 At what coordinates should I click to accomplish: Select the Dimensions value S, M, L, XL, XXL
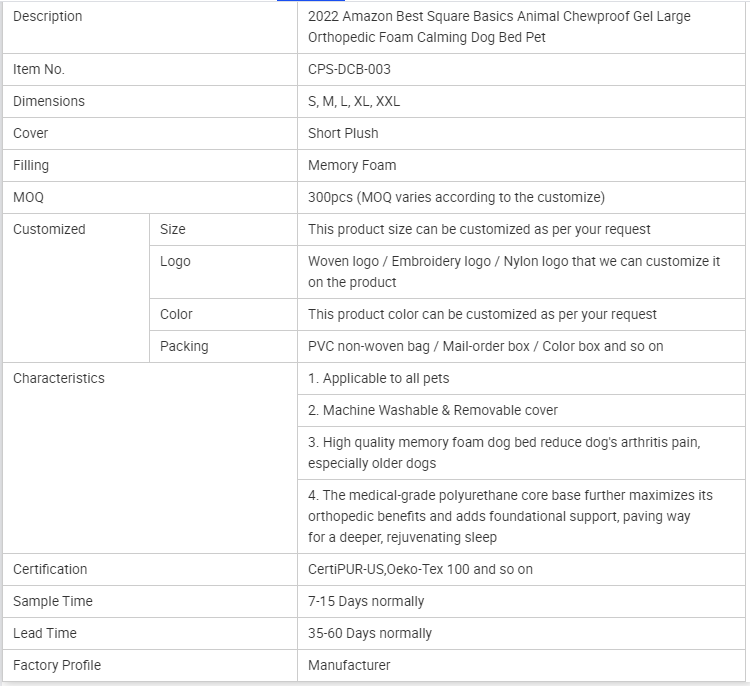pyautogui.click(x=354, y=102)
